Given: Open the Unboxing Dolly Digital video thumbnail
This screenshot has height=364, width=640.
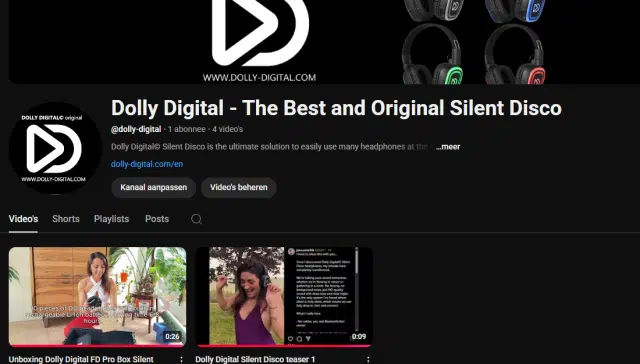Looking at the screenshot, I should (98, 297).
